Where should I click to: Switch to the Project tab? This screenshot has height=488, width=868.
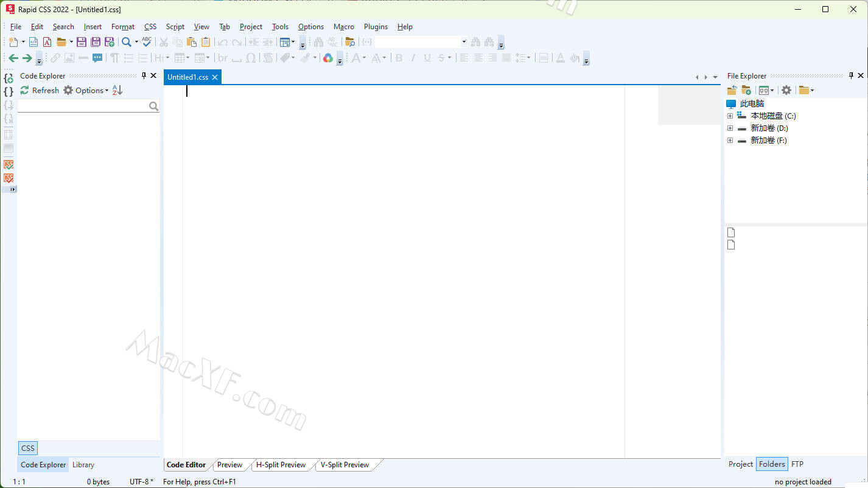(x=741, y=464)
